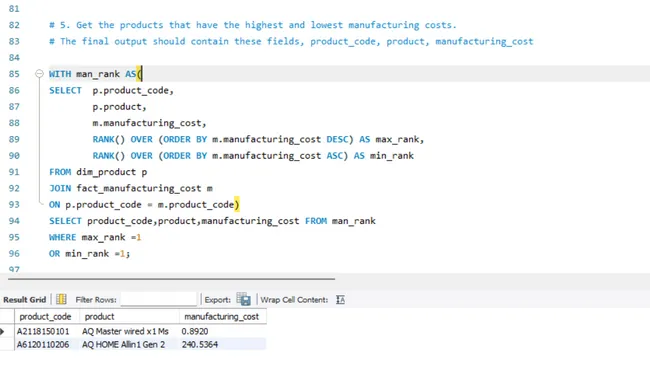The image size is (650, 380).
Task: Click the result grid layout icon
Action: (61, 299)
